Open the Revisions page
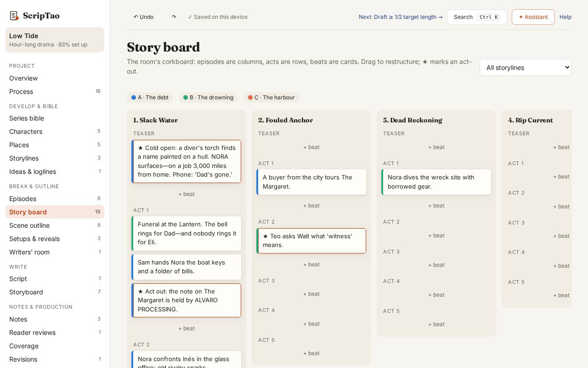 click(x=55, y=359)
